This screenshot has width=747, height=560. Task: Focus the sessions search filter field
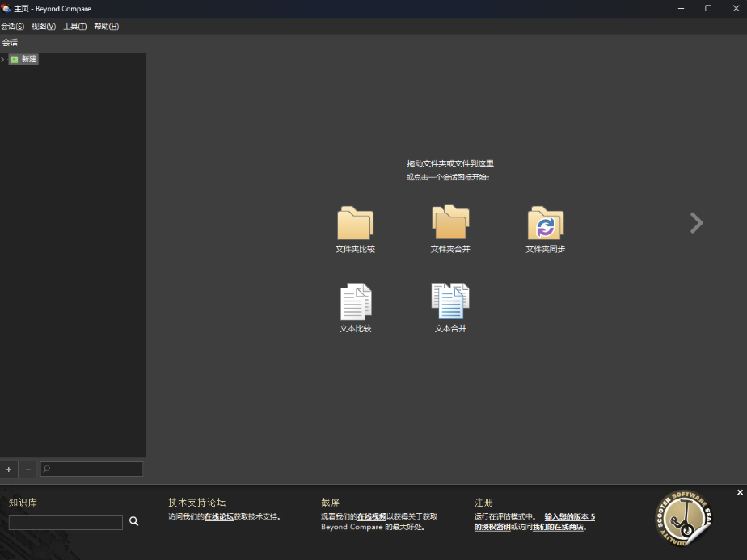[x=91, y=469]
